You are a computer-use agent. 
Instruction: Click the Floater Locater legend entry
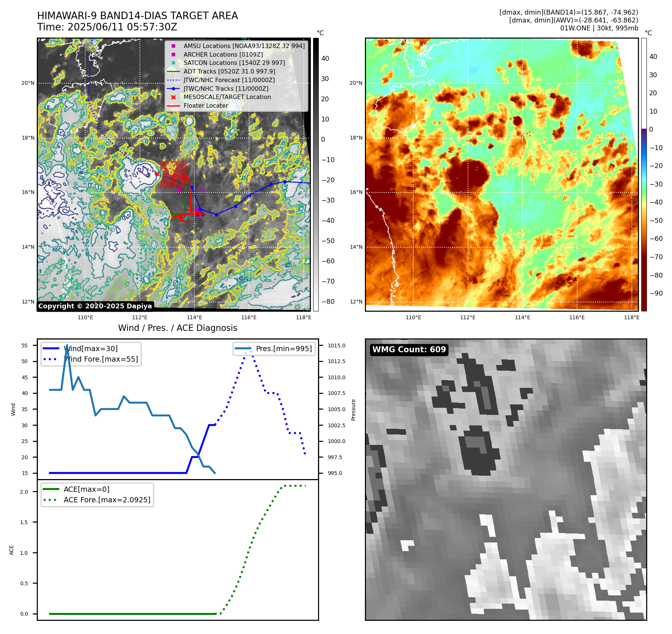tap(198, 105)
